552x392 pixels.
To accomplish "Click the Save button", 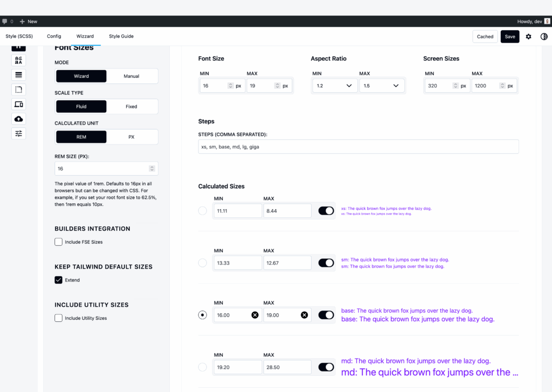I will pyautogui.click(x=509, y=36).
